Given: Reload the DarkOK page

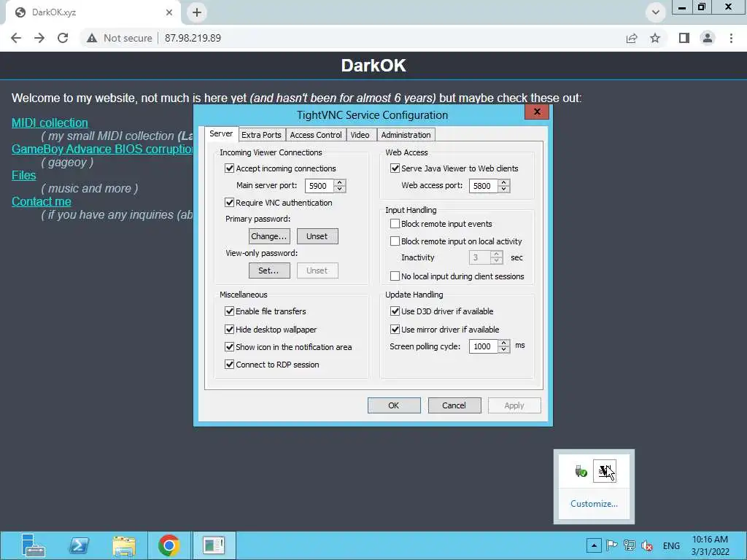Looking at the screenshot, I should 63,38.
